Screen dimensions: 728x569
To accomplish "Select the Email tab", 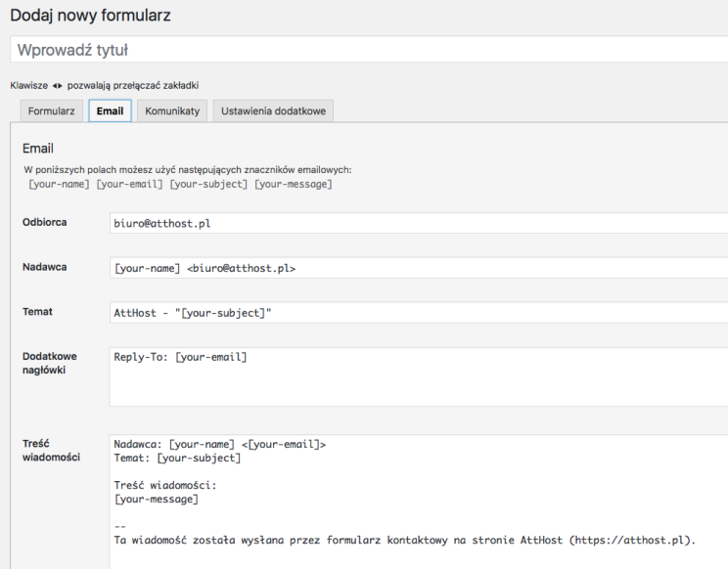I will click(x=110, y=110).
